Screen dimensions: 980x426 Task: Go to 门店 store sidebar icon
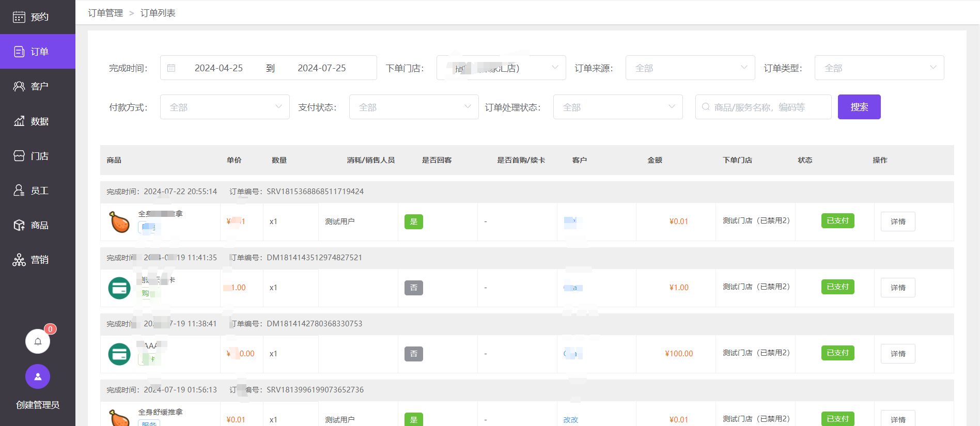[19, 156]
